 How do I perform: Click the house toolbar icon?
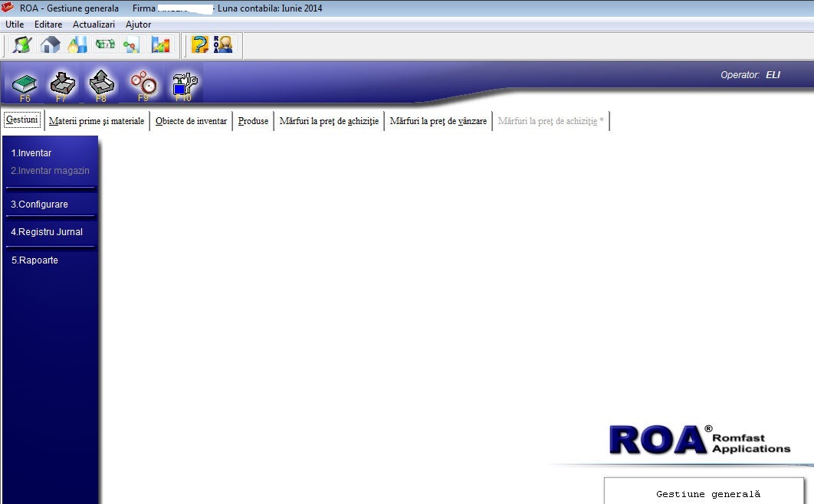51,45
